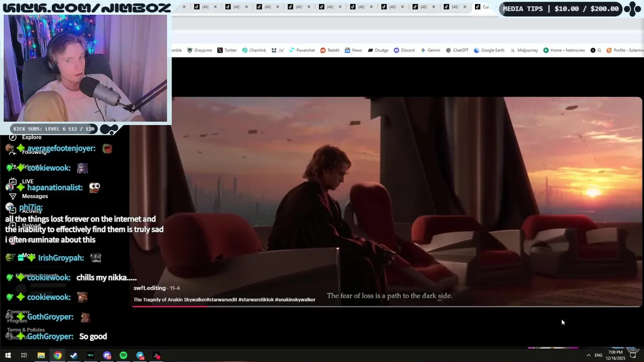Open the Chainlink bookmark

click(254, 50)
